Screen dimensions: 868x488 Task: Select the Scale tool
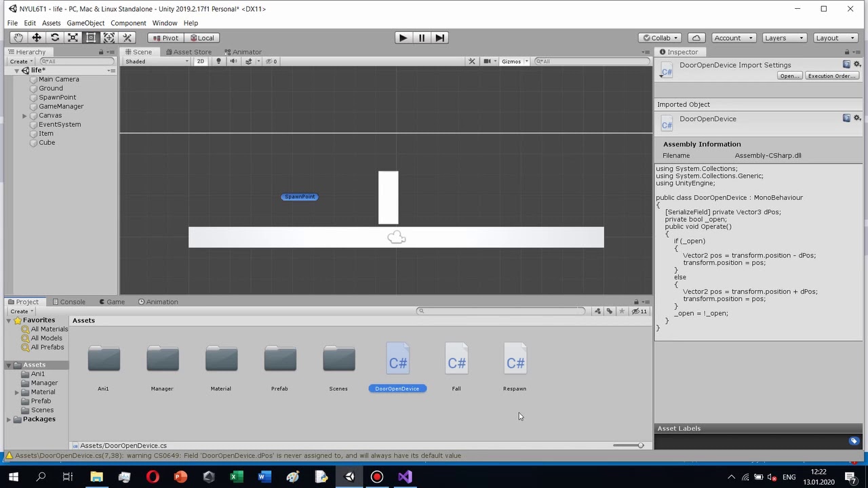pos(73,38)
